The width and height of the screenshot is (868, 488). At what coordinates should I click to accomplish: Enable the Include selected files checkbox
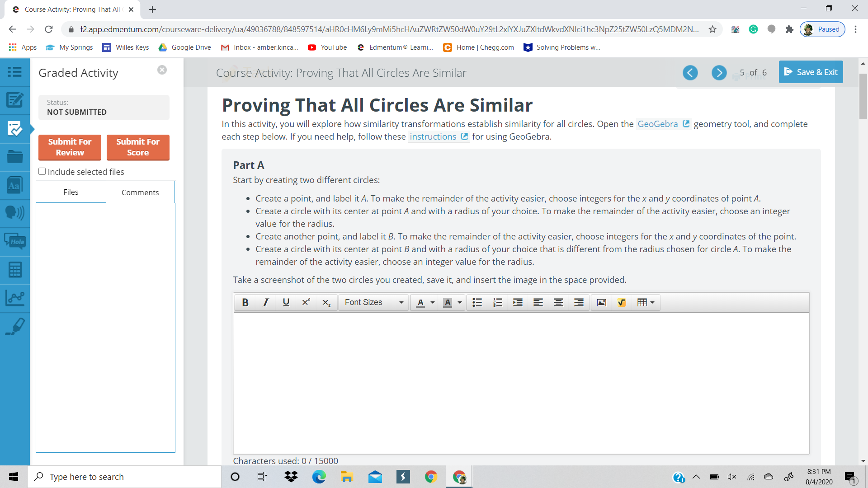(42, 171)
